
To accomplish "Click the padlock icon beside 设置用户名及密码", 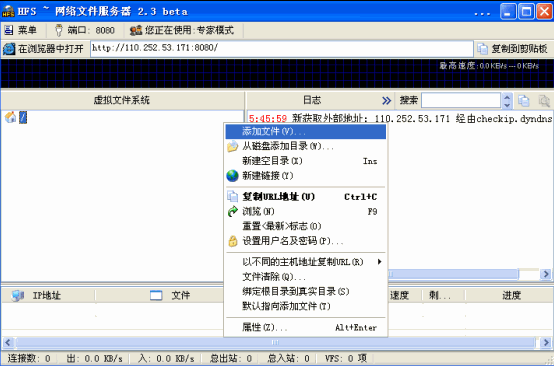I will point(232,241).
